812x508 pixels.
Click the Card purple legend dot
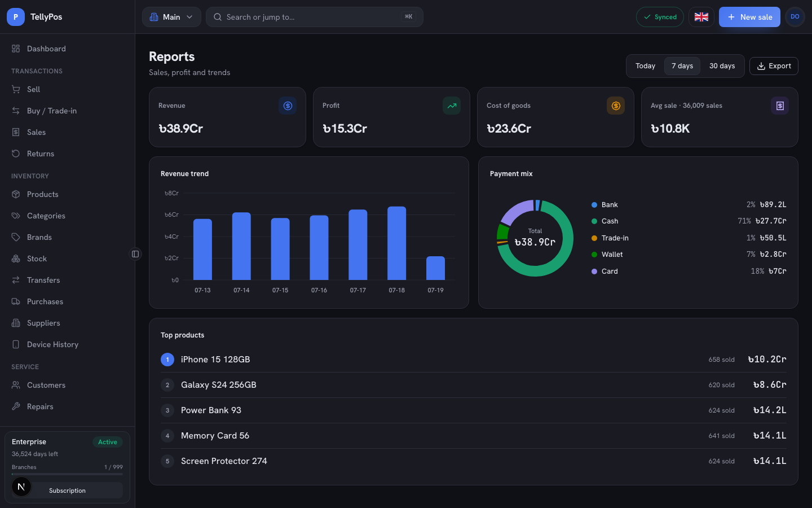[594, 271]
